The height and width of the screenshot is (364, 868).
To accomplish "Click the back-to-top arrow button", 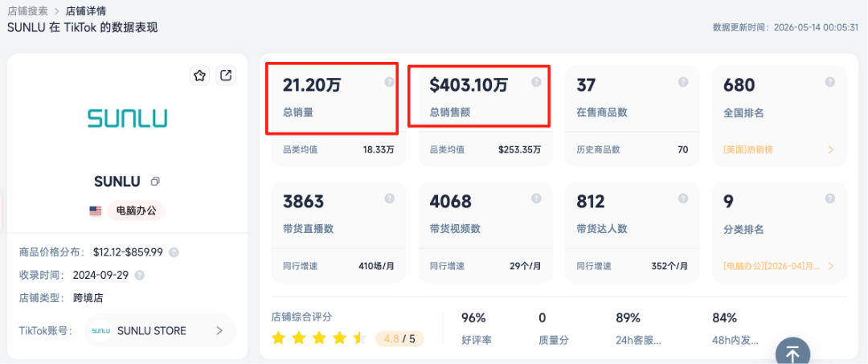I will coord(792,353).
